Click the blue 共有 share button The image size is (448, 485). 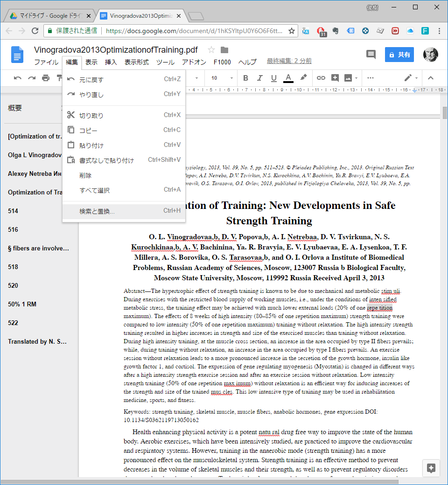399,55
